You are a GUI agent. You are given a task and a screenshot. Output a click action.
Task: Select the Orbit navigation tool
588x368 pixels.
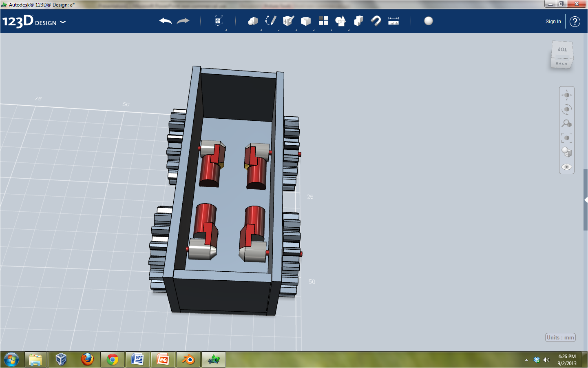click(x=567, y=109)
